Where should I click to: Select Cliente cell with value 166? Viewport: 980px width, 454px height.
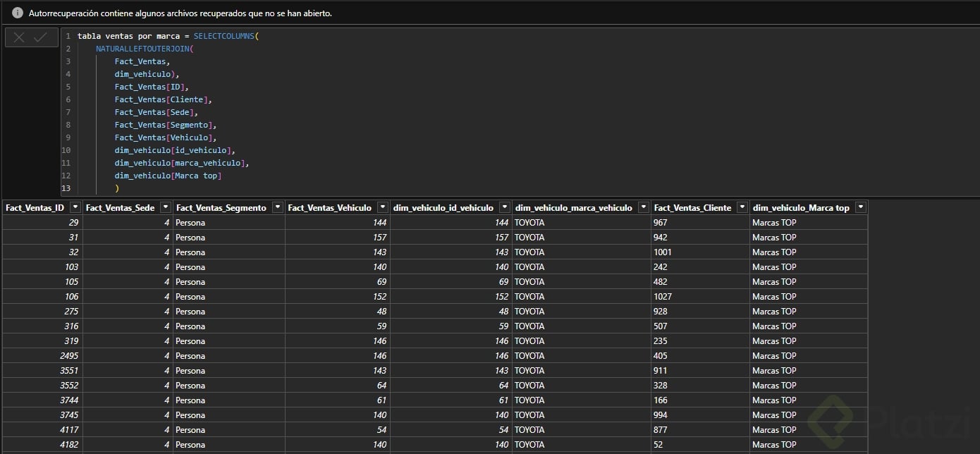[700, 400]
